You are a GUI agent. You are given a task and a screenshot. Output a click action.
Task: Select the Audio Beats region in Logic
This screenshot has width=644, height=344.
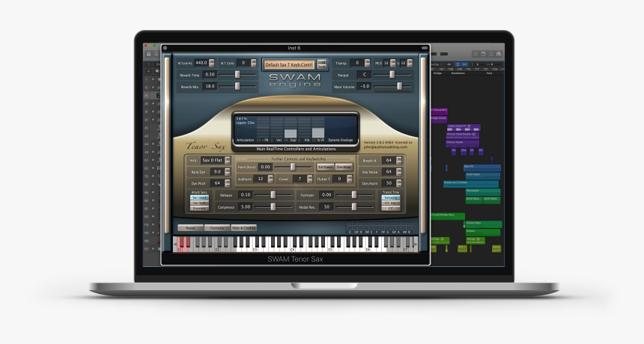coord(482,176)
